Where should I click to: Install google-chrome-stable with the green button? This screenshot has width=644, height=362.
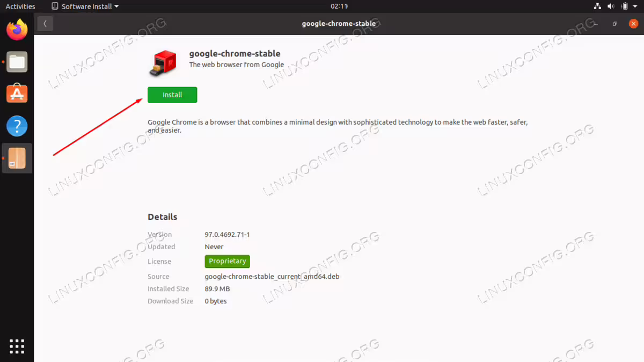click(172, 95)
